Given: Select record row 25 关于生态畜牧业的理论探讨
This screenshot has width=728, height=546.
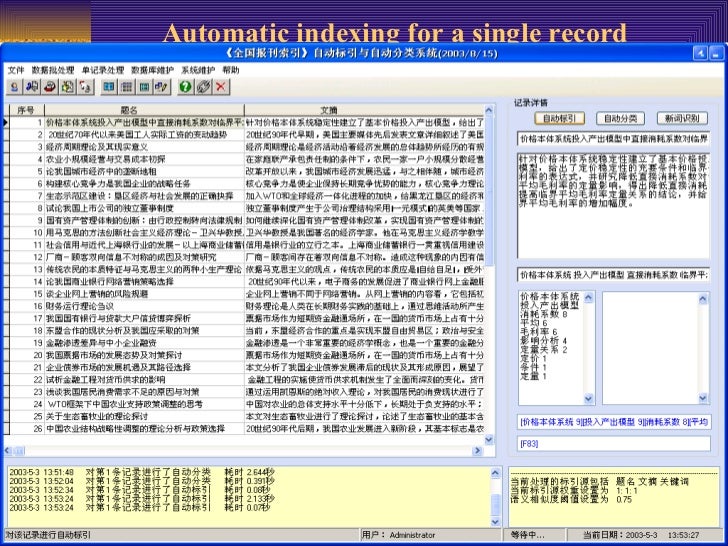Looking at the screenshot, I should pyautogui.click(x=247, y=416).
